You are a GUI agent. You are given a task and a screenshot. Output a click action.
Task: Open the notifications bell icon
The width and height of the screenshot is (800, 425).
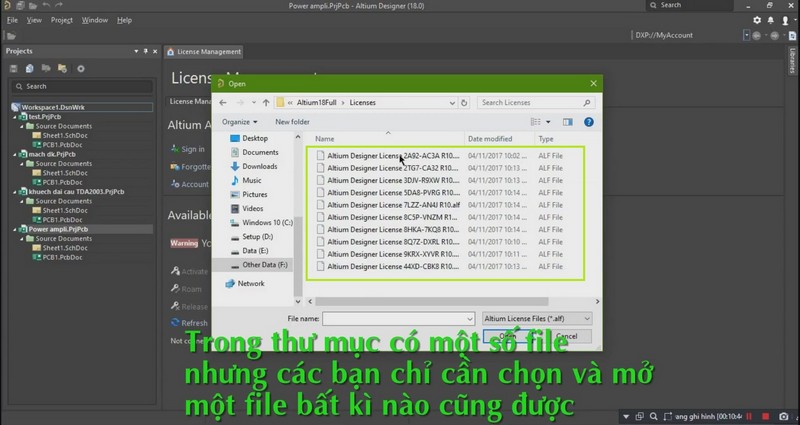(770, 20)
